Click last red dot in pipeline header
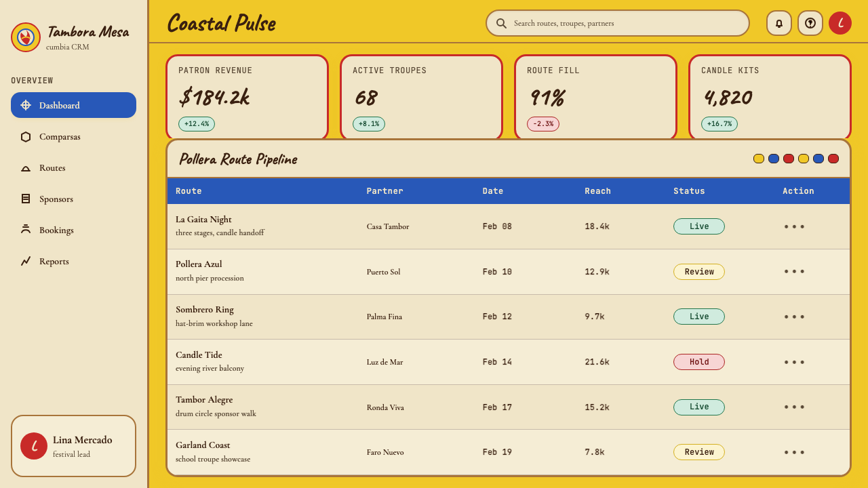Image resolution: width=868 pixels, height=488 pixels. coord(833,159)
